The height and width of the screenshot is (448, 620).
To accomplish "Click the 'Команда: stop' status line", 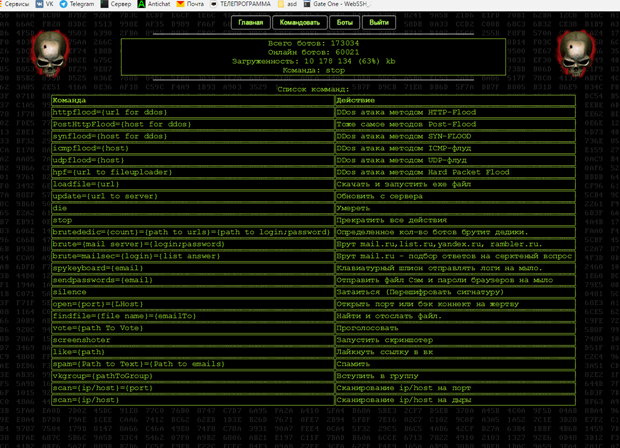I will click(313, 70).
